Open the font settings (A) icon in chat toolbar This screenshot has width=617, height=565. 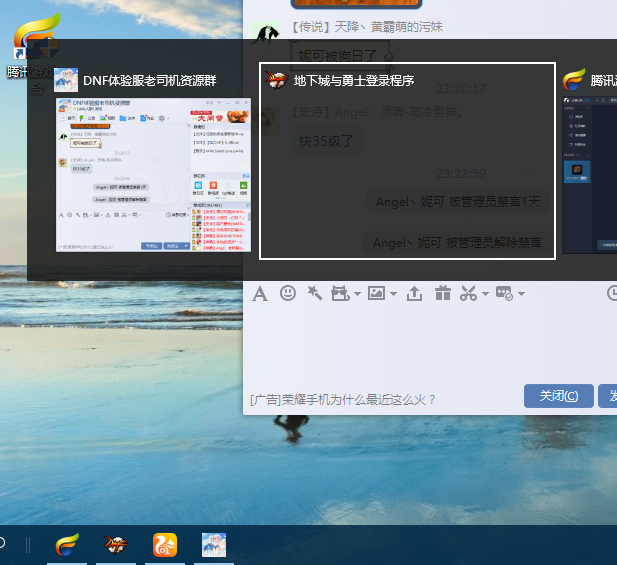coord(260,294)
